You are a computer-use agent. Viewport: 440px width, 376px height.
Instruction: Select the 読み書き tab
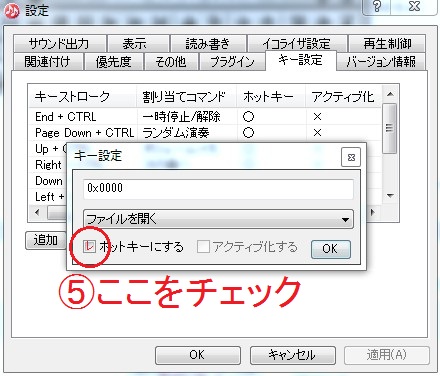tap(208, 43)
